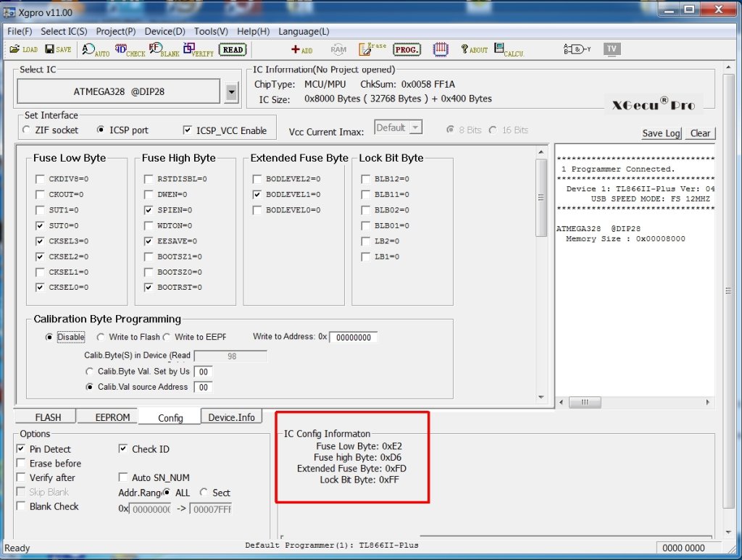
Task: Run the CHECK ID toolbar icon
Action: click(130, 50)
